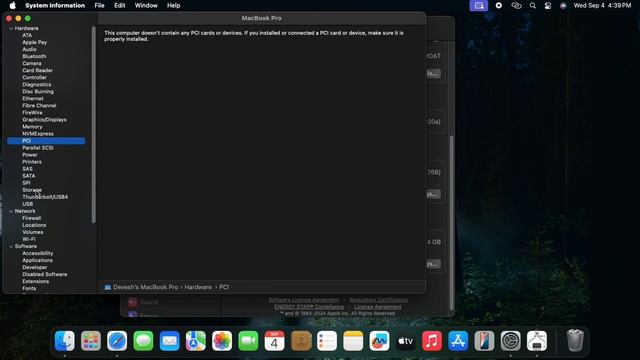
Task: Select NVMExpress in the sidebar
Action: click(x=38, y=134)
